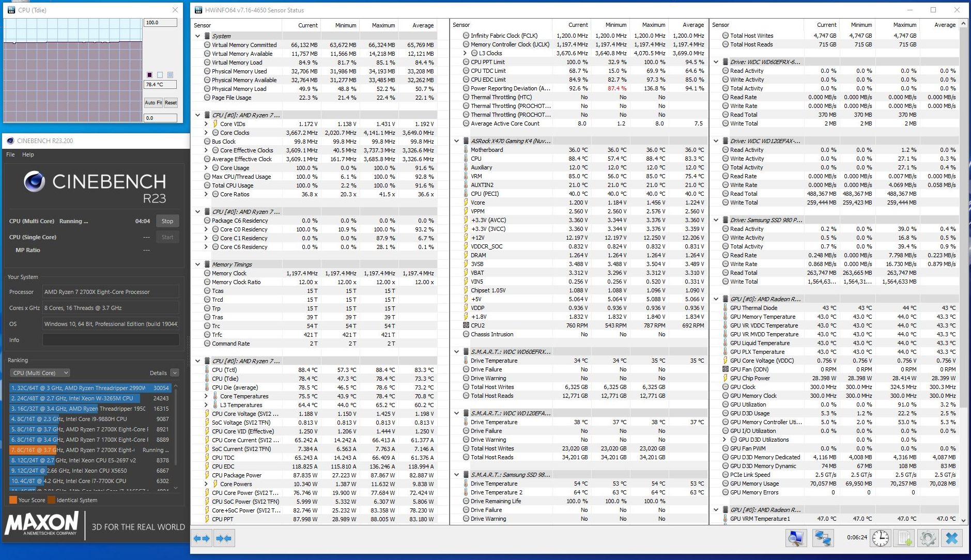Click the board icon beside ASRock X470 Gaming K4
The image size is (971, 560).
tap(466, 141)
